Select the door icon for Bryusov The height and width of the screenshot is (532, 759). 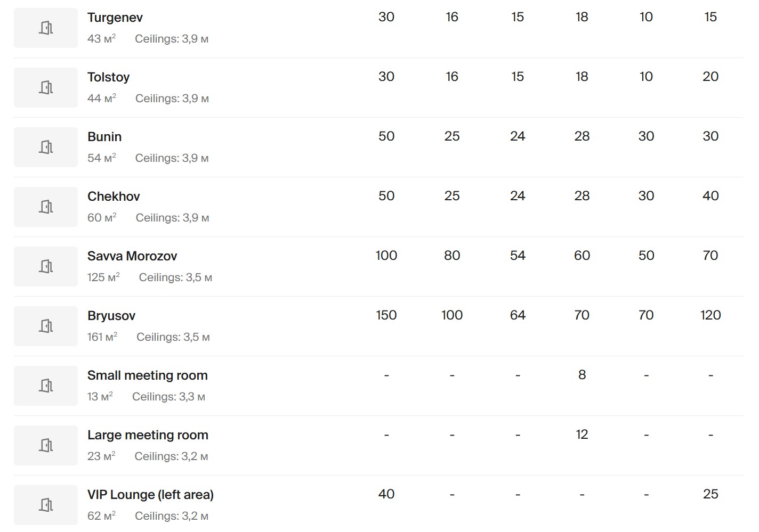(46, 326)
